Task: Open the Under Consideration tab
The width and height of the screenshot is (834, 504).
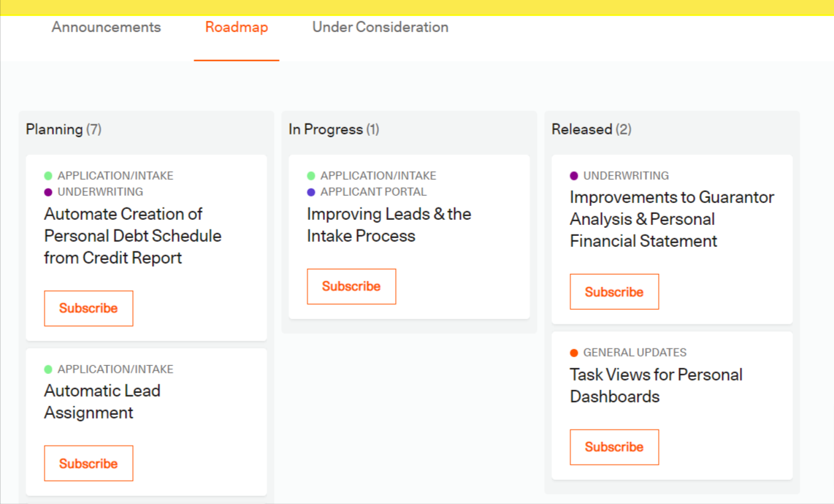Action: (380, 27)
